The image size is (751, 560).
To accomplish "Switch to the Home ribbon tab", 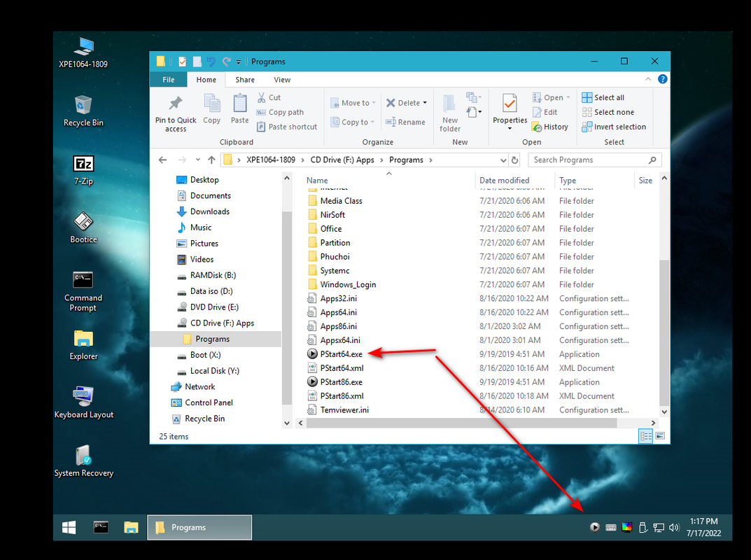I will click(x=206, y=80).
